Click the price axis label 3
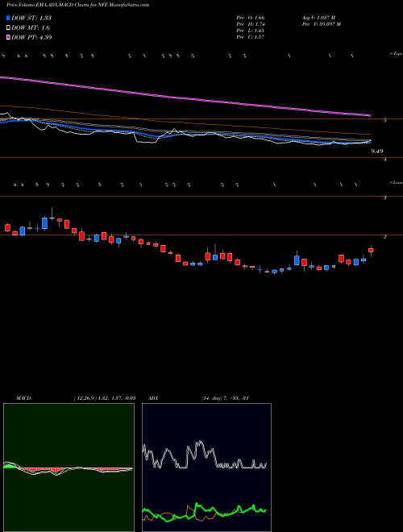Viewport: 403px width, 532px height. click(385, 197)
